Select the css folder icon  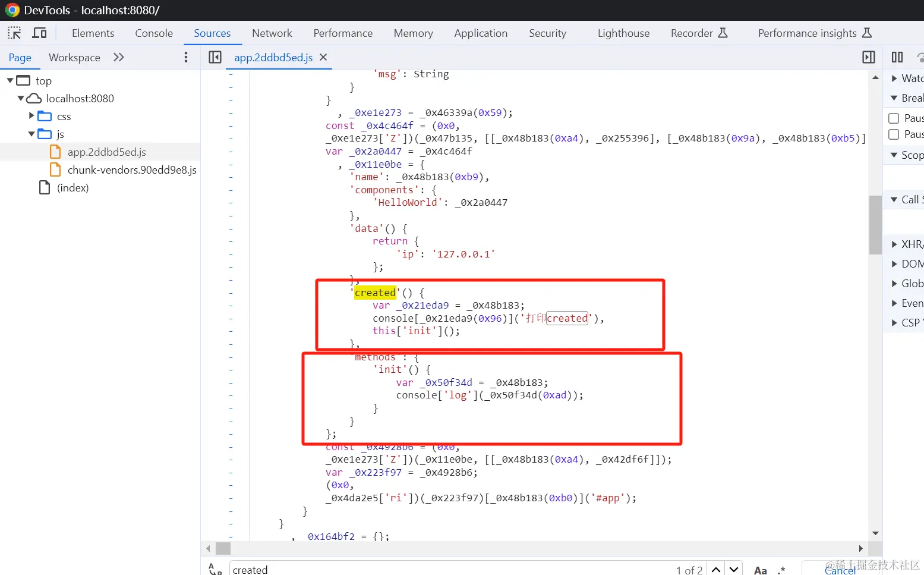coord(45,116)
